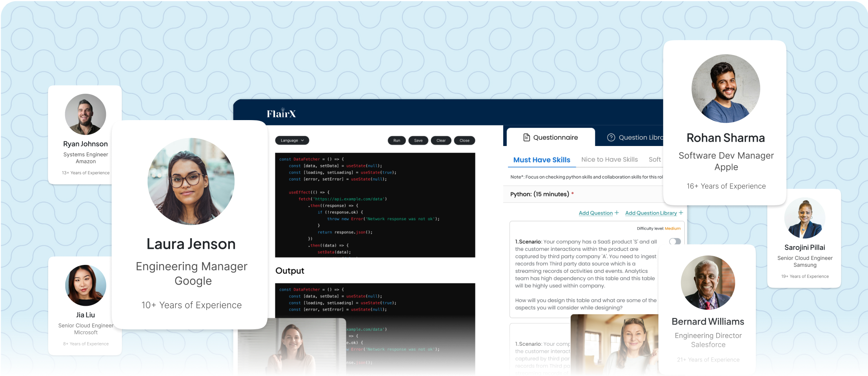This screenshot has height=376, width=868.
Task: Open the Language dropdown
Action: coord(292,141)
